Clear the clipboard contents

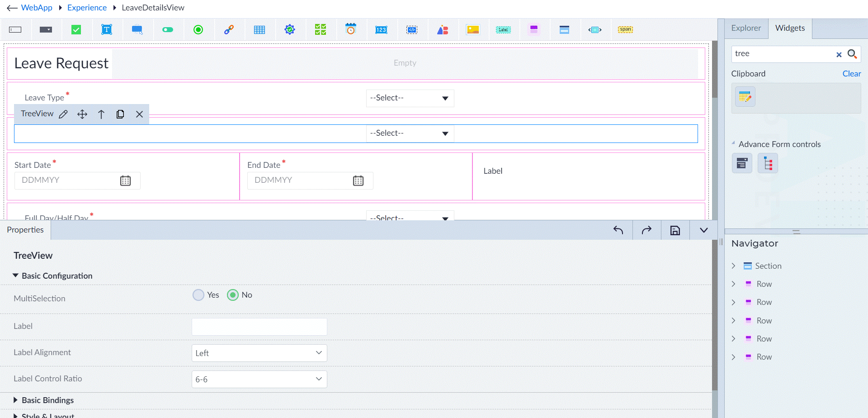[852, 74]
